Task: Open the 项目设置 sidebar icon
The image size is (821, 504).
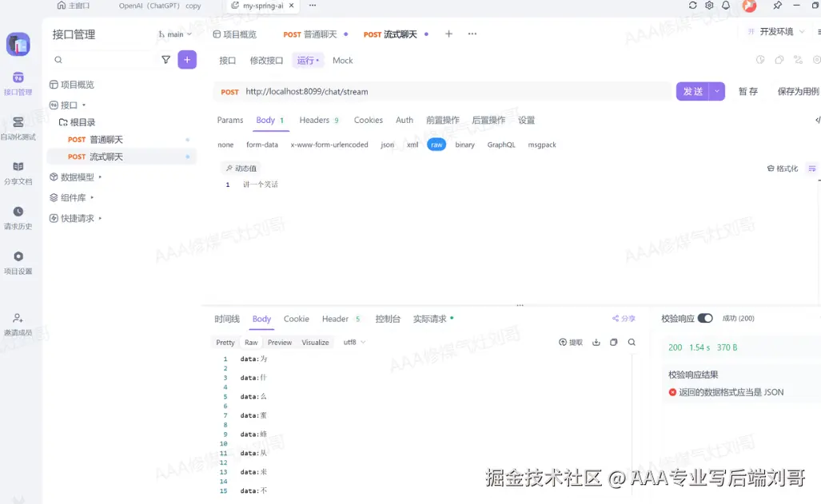Action: [x=18, y=262]
